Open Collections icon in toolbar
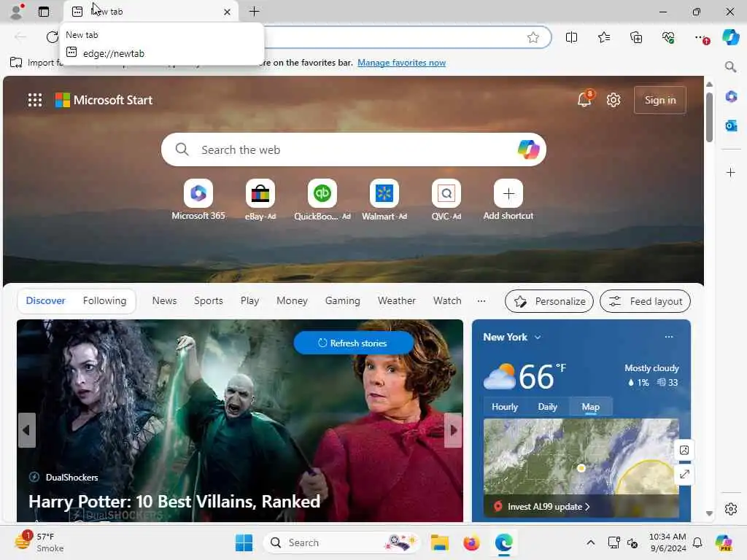Screen dimensions: 747x560 (636, 38)
